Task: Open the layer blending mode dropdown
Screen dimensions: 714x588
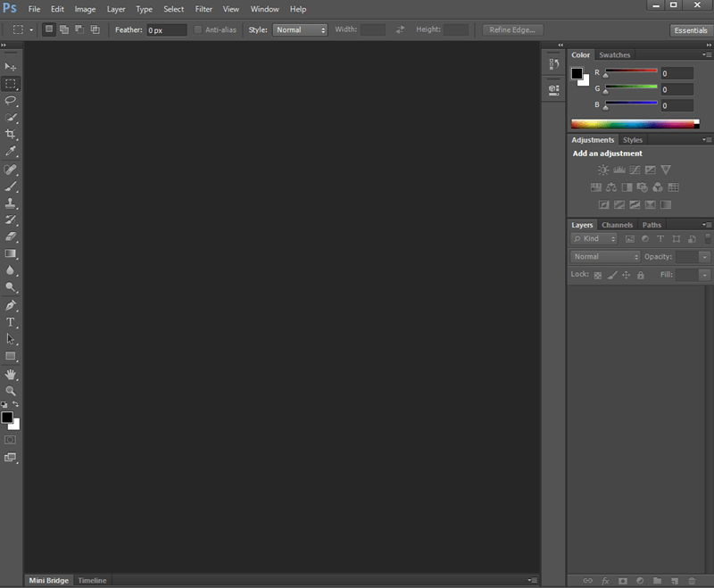Action: (604, 257)
